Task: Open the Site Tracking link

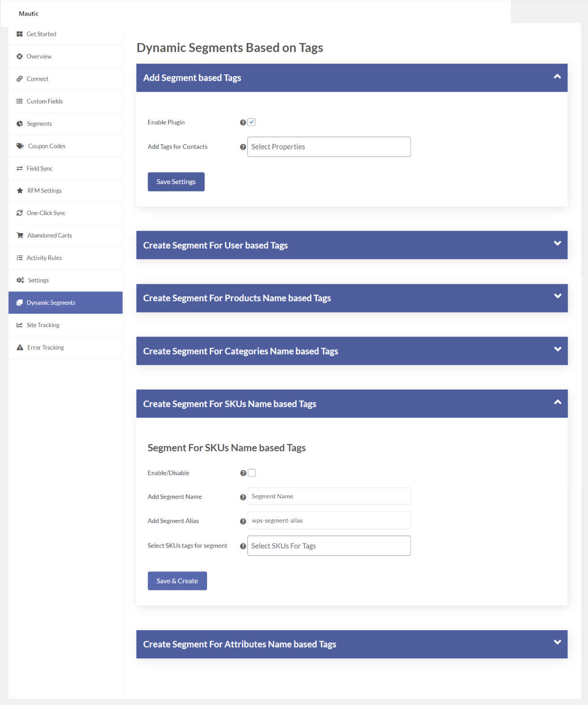Action: (65, 325)
